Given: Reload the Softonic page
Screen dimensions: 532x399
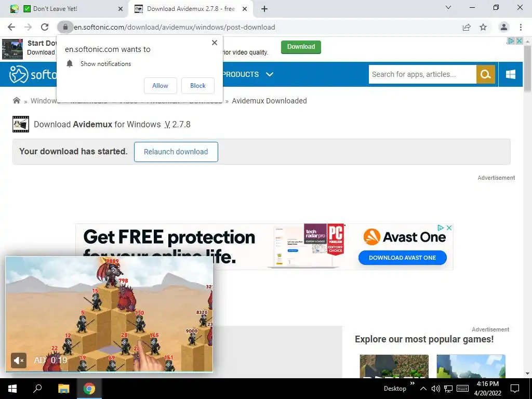Looking at the screenshot, I should (45, 27).
